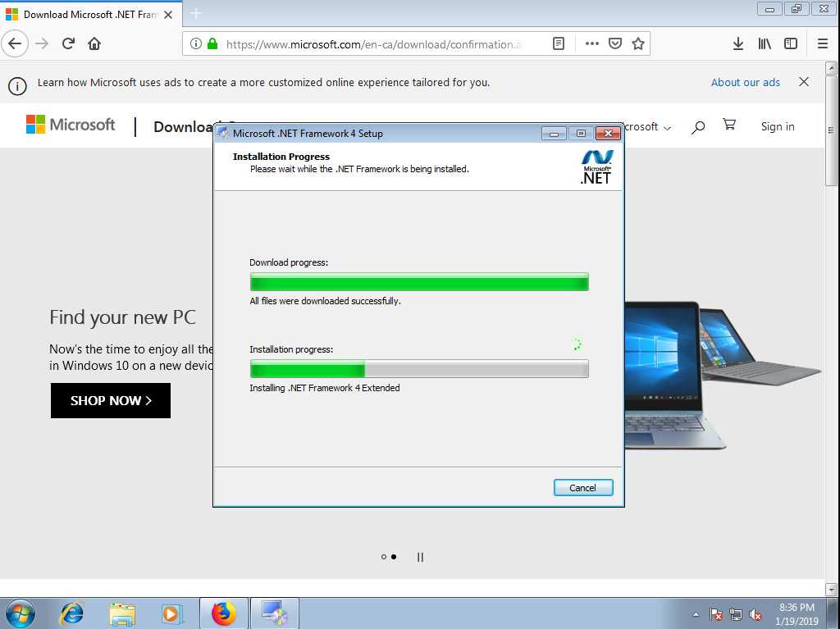Click the setup window title icon

click(x=223, y=134)
